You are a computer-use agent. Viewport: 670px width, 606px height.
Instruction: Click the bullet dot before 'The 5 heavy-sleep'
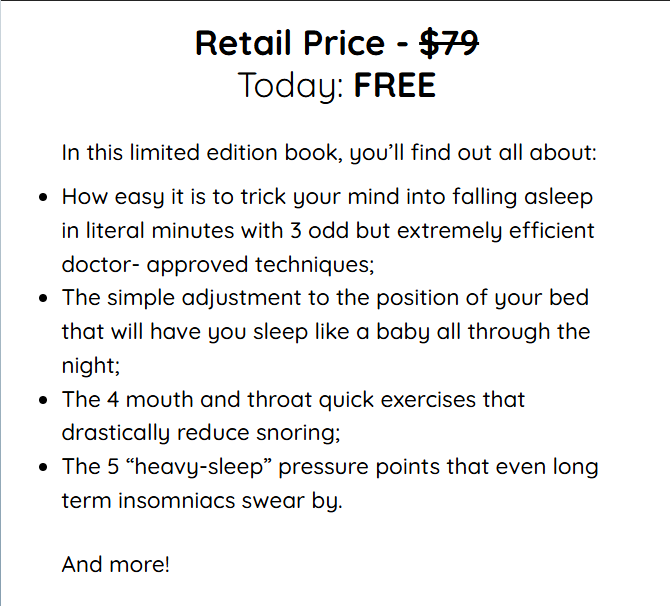point(43,467)
